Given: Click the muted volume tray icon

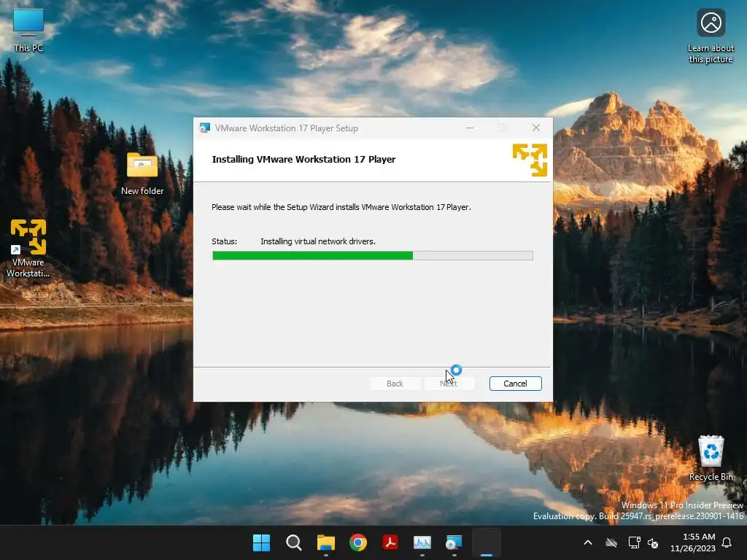Looking at the screenshot, I should tap(653, 542).
